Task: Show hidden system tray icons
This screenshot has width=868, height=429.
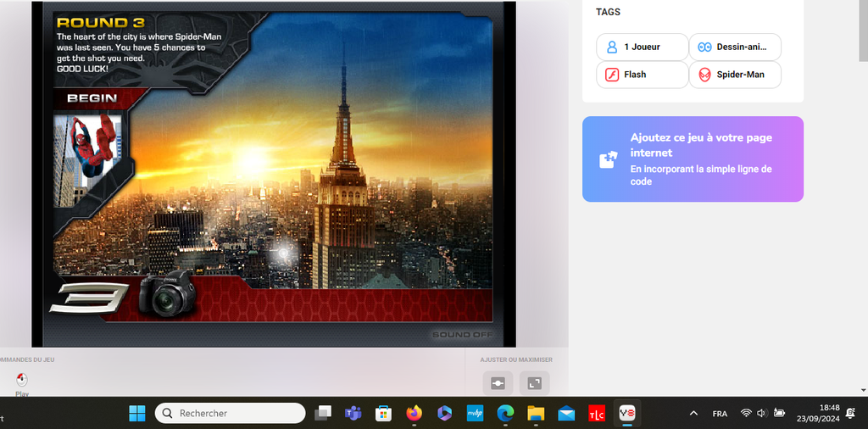Action: (693, 413)
